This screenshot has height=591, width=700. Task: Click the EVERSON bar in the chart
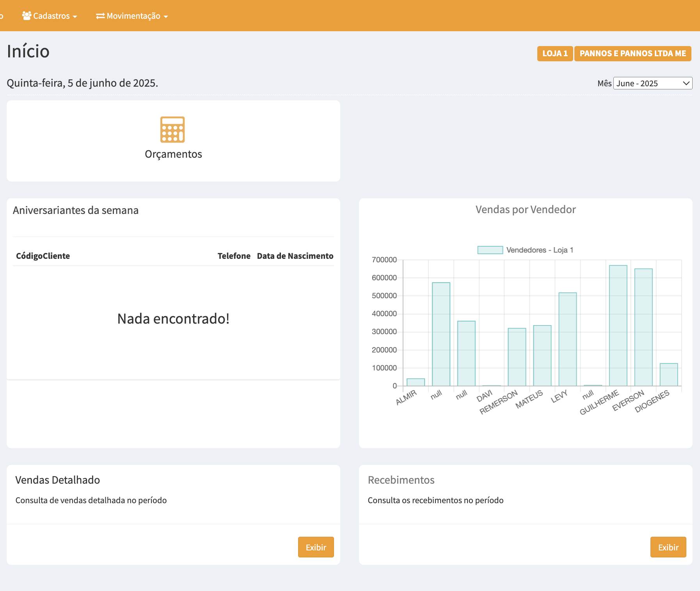click(643, 327)
